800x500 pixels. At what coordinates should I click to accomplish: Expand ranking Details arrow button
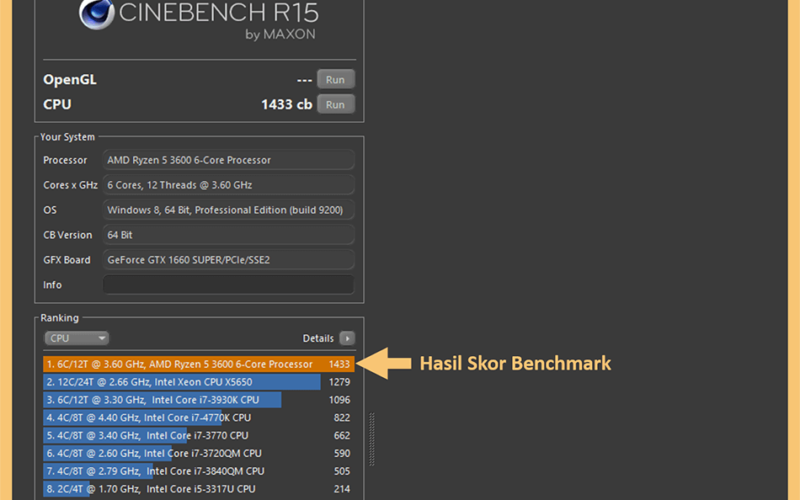tap(347, 338)
